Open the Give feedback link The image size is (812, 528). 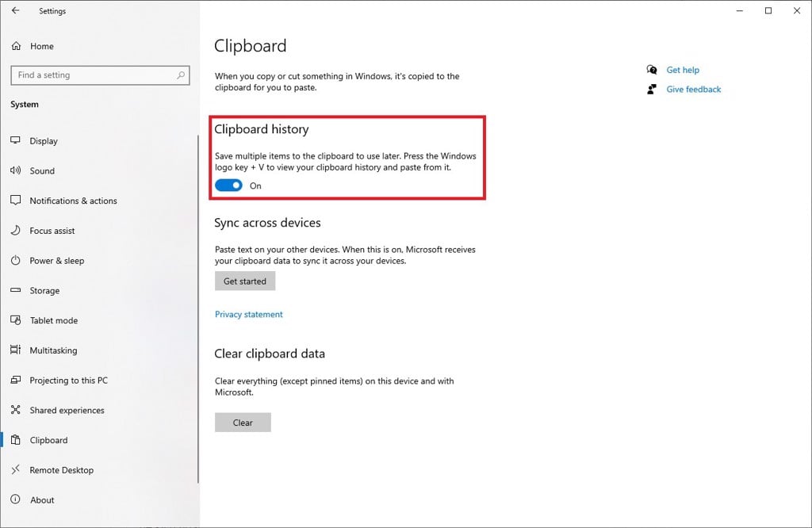click(x=693, y=89)
